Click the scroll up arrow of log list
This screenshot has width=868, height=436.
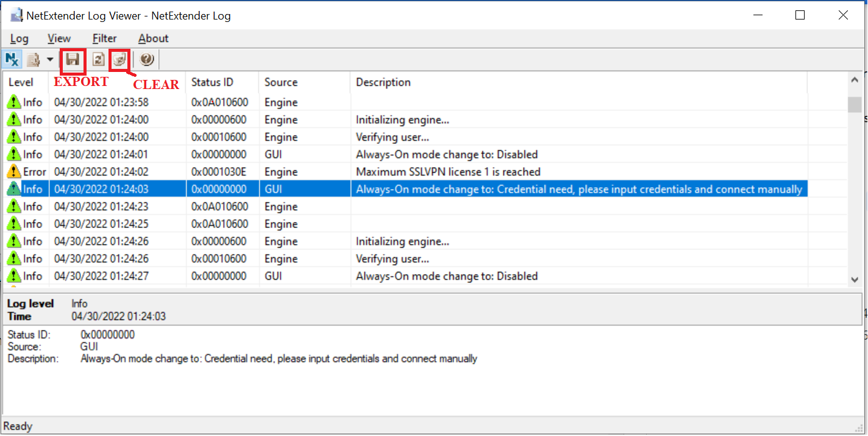[x=855, y=80]
